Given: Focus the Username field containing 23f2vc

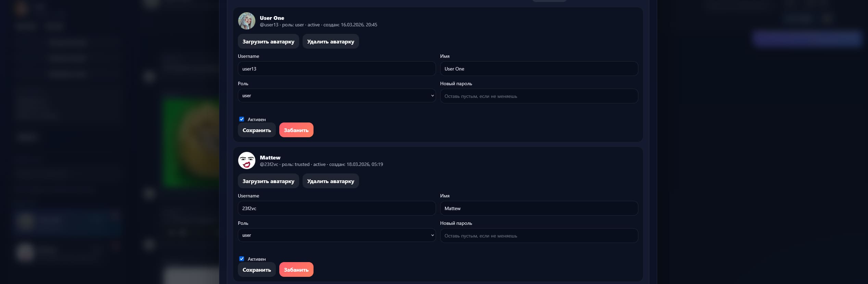Looking at the screenshot, I should coord(336,208).
